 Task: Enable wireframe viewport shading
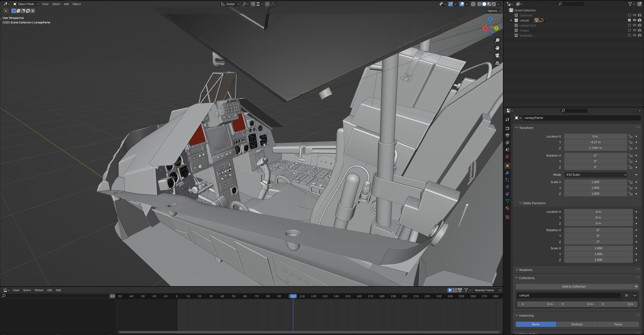pyautogui.click(x=479, y=4)
